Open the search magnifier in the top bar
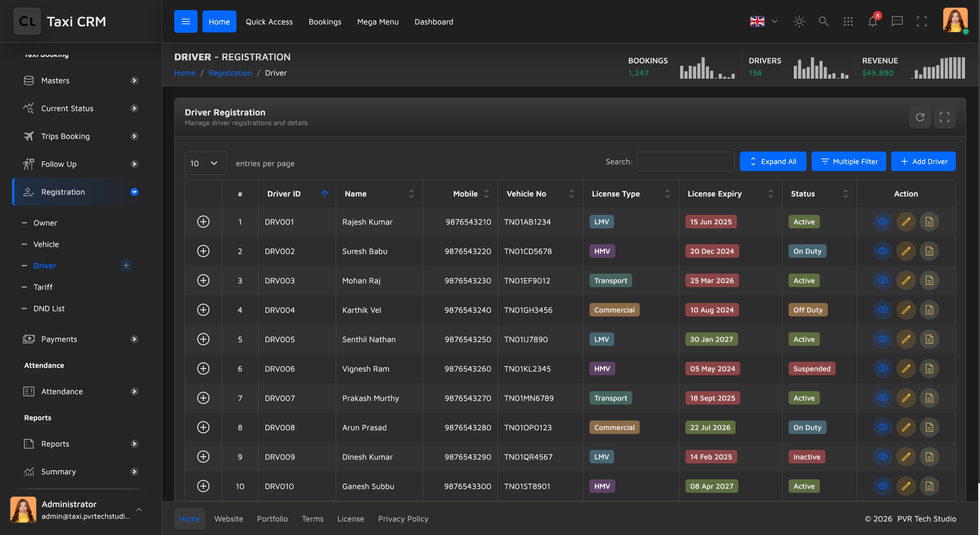Screen dimensions: 980x535 click(x=823, y=21)
